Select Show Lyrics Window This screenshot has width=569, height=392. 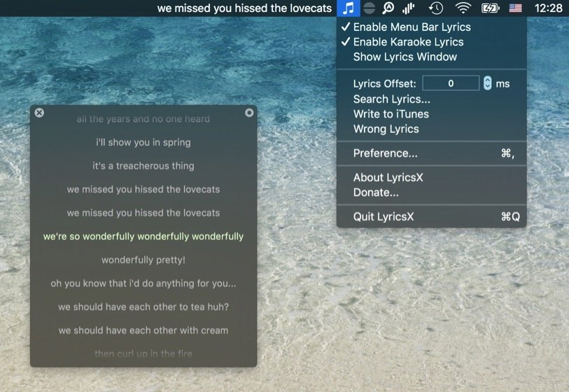pos(405,57)
